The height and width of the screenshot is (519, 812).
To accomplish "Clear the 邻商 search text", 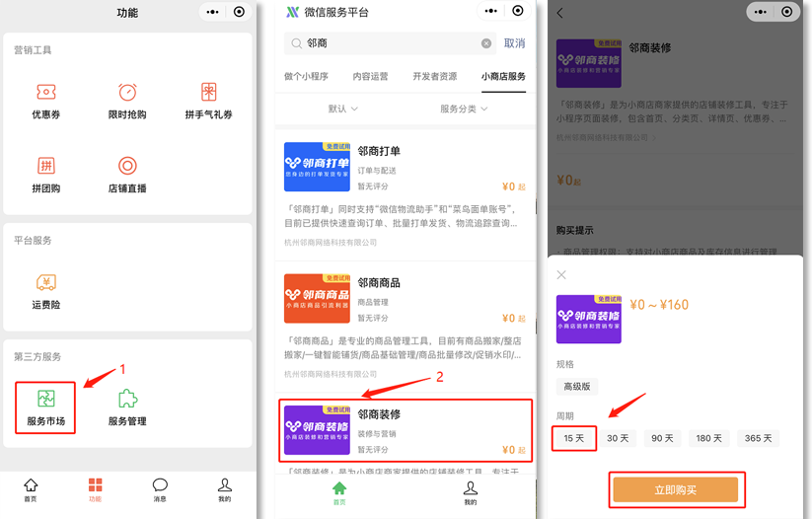I will click(486, 43).
